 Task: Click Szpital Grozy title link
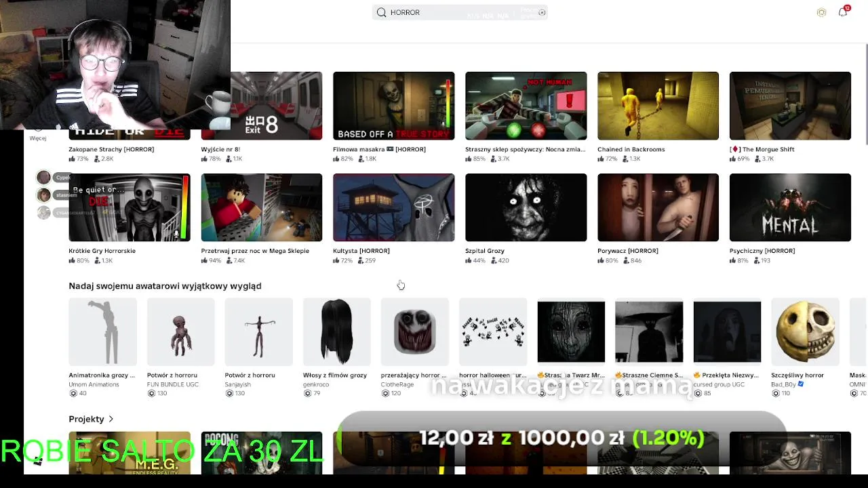point(485,251)
